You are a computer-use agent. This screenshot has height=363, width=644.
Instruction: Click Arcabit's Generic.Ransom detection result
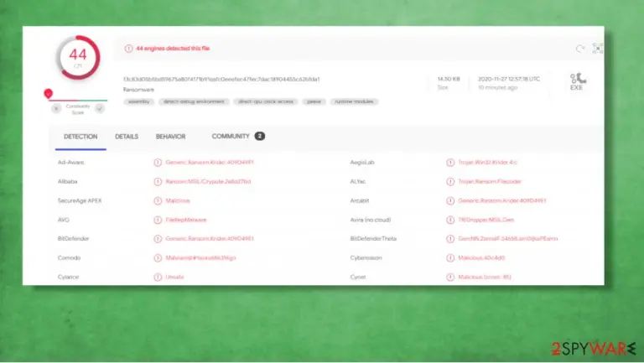502,201
